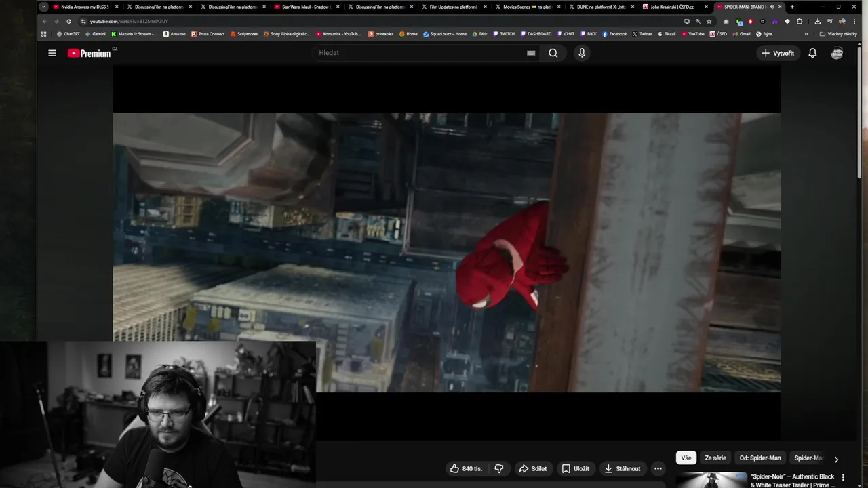
Task: Open Chrome downloads icon
Action: (817, 21)
